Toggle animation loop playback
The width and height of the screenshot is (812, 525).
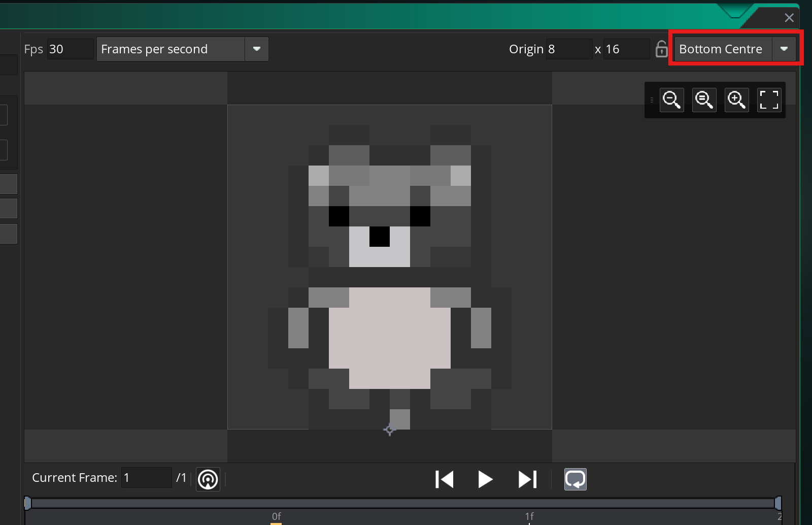pyautogui.click(x=575, y=479)
